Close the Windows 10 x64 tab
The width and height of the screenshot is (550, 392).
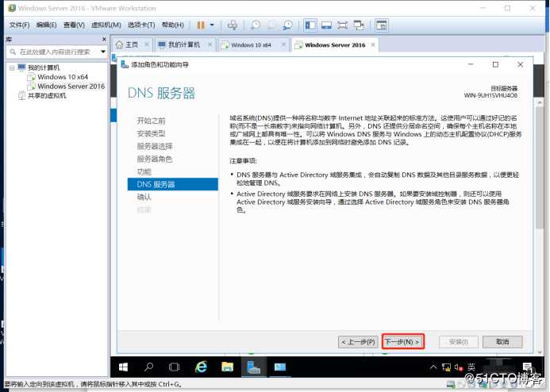click(x=283, y=44)
